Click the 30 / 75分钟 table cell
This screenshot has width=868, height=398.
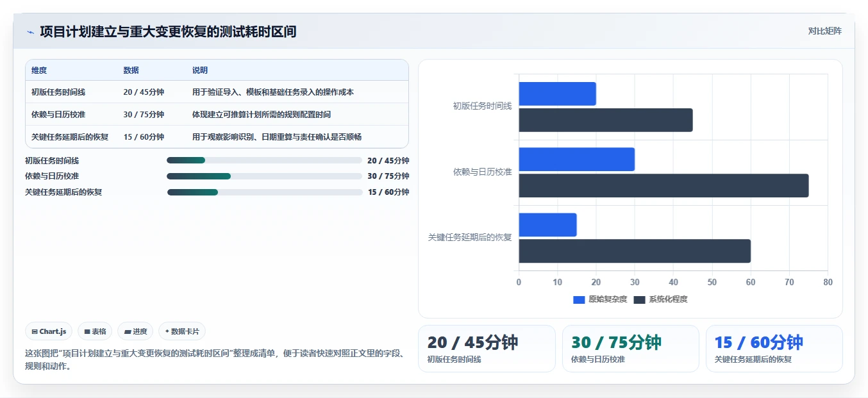(x=144, y=115)
